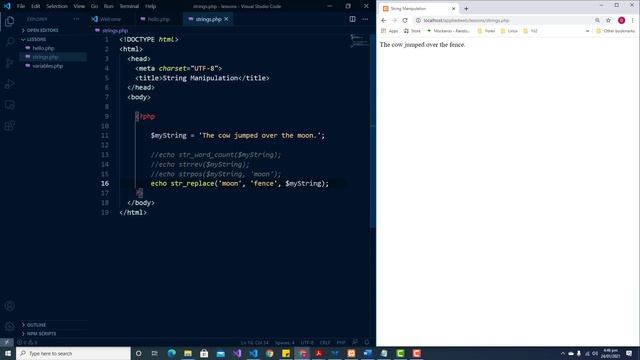Viewport: 640px width, 360px height.
Task: Click the site information icon in address bar
Action: click(x=418, y=20)
